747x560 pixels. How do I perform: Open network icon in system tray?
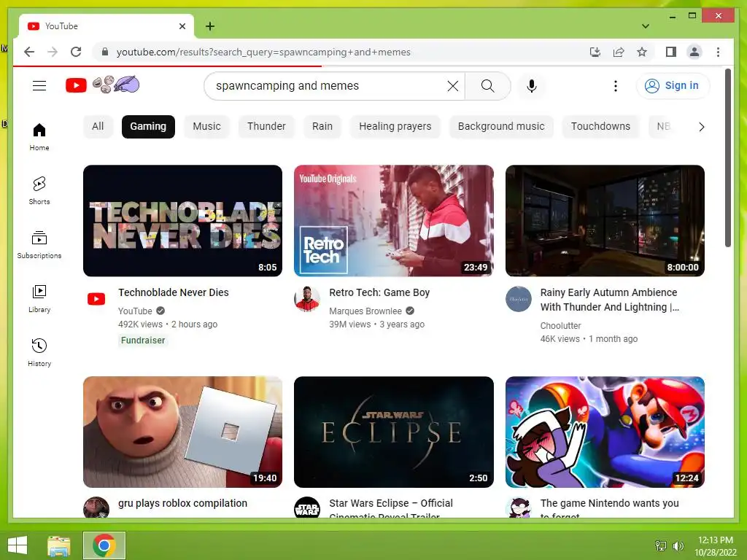661,545
